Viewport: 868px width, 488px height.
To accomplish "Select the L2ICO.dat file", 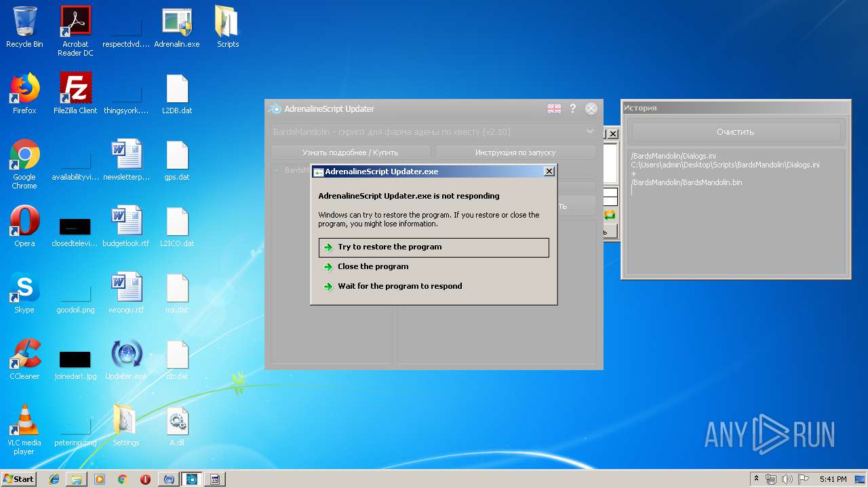I will tap(177, 226).
